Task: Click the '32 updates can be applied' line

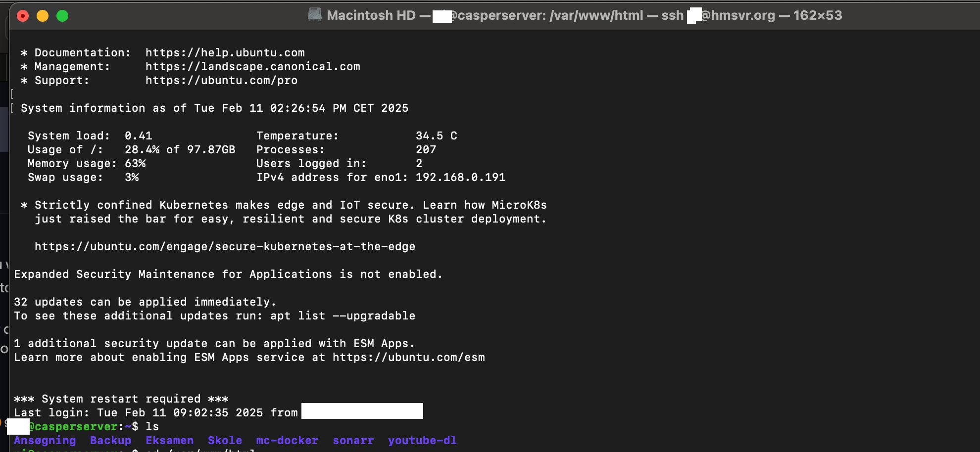Action: coord(145,302)
